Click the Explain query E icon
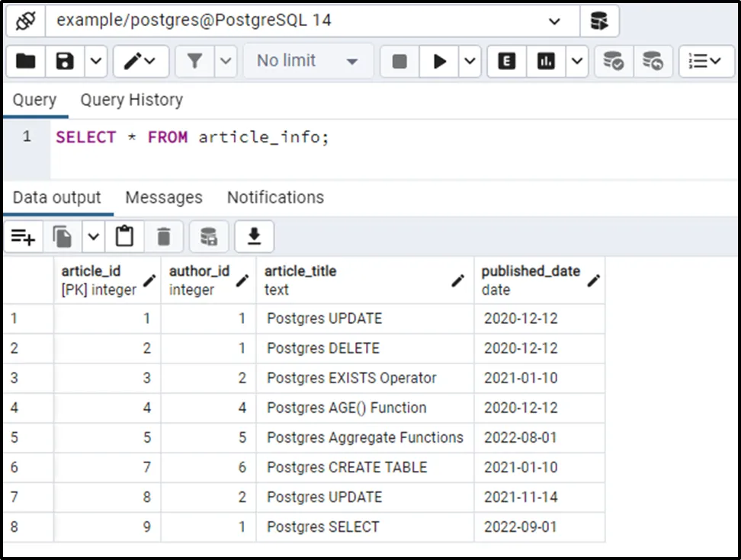 [x=506, y=62]
